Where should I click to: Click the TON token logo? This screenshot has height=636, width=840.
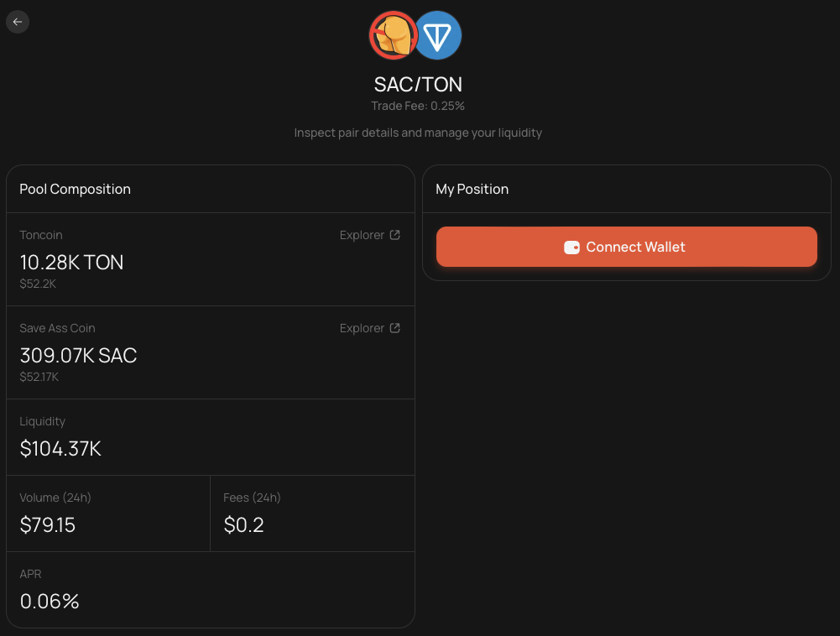tap(438, 35)
